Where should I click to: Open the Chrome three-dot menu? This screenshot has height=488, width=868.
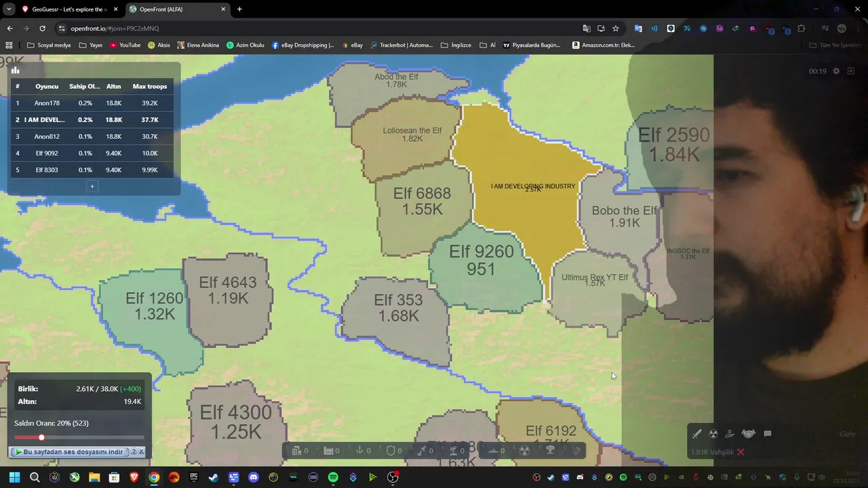pos(859,28)
